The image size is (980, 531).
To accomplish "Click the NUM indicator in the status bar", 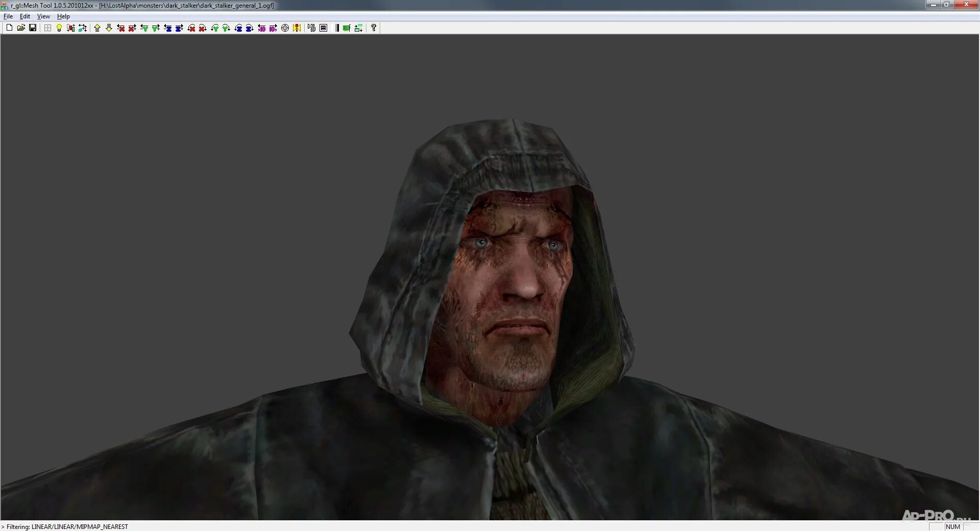I will click(952, 526).
